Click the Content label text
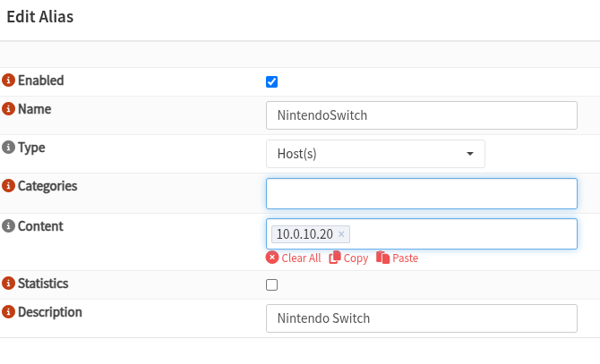The width and height of the screenshot is (600, 364). 40,225
